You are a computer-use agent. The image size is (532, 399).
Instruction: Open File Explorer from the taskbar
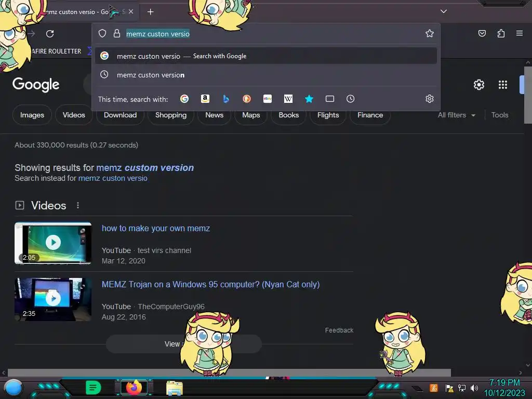175,388
